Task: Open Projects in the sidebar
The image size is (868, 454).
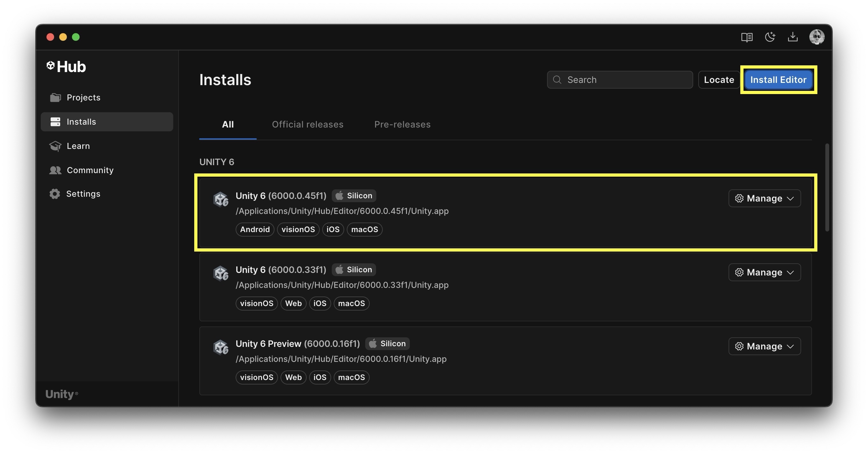Action: point(83,98)
